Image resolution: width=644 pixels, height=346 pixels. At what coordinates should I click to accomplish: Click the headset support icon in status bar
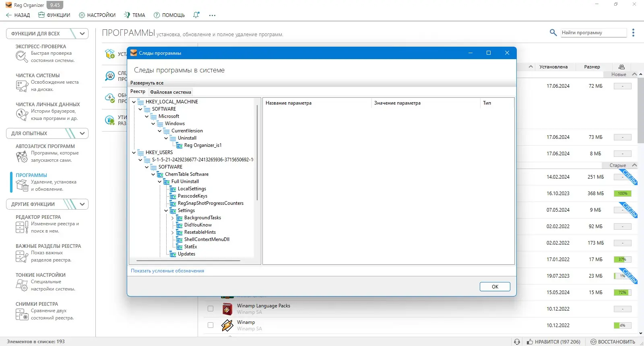[x=517, y=342]
